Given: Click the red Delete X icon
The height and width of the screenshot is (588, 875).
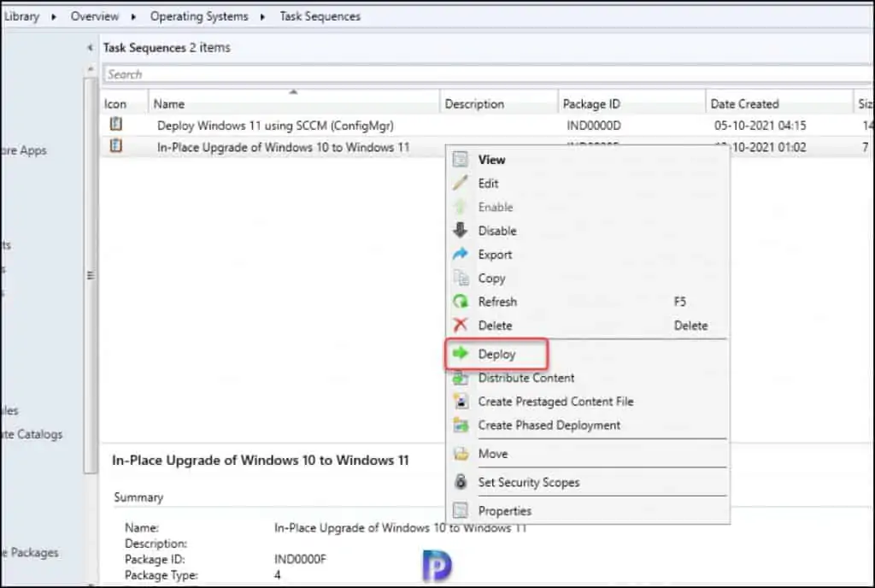Looking at the screenshot, I should [x=461, y=326].
